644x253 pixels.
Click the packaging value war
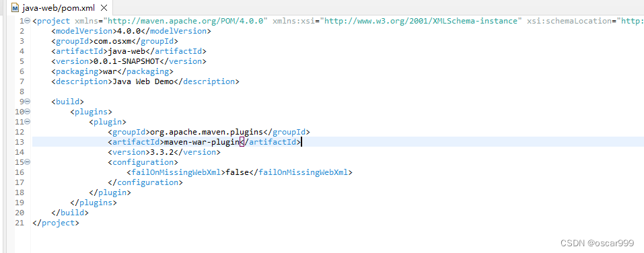pos(110,71)
